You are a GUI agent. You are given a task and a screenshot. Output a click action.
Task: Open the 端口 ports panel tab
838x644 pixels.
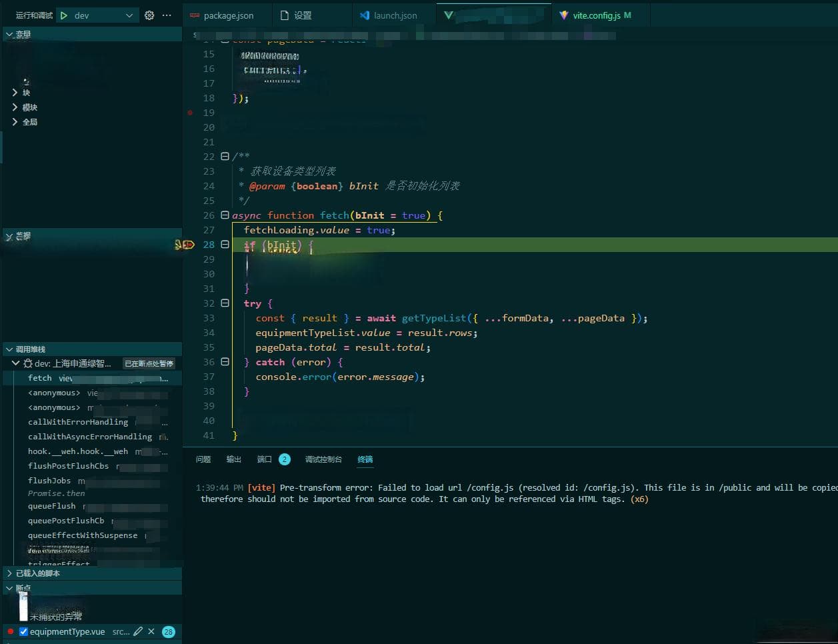click(x=265, y=459)
